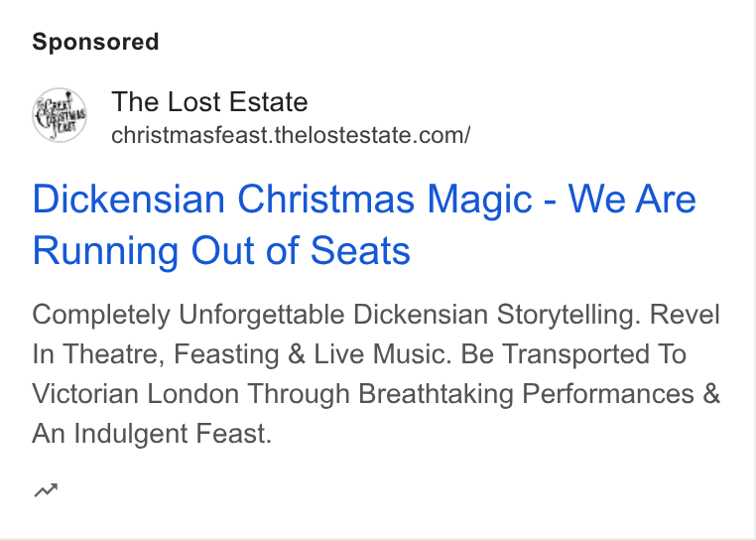Image resolution: width=756 pixels, height=540 pixels.
Task: Click "Completely Unforgettable Dickensian Storytelling" description text
Action: 336,315
